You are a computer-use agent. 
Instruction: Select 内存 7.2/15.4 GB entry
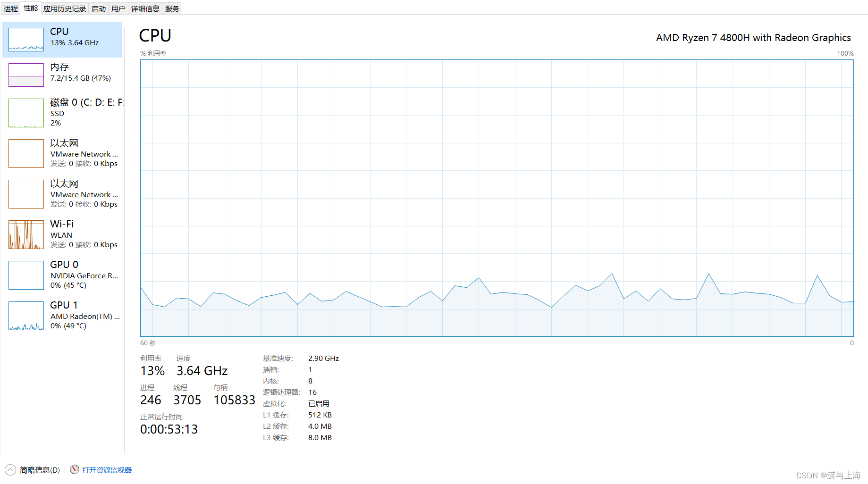(62, 75)
